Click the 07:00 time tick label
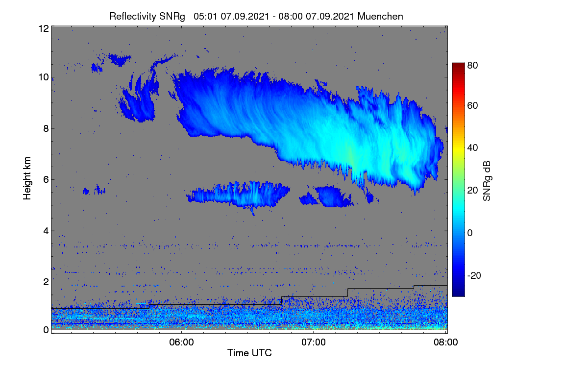 point(313,342)
